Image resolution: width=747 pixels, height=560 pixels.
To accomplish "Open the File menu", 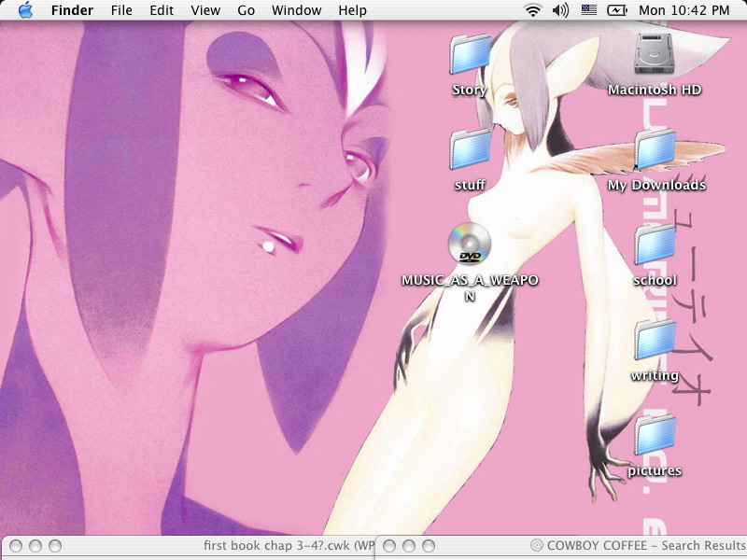I will point(121,10).
